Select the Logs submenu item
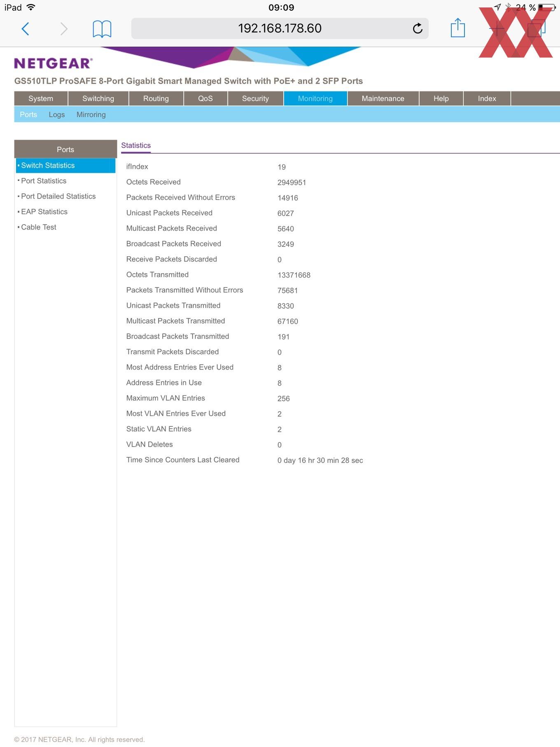The width and height of the screenshot is (560, 747). click(56, 115)
